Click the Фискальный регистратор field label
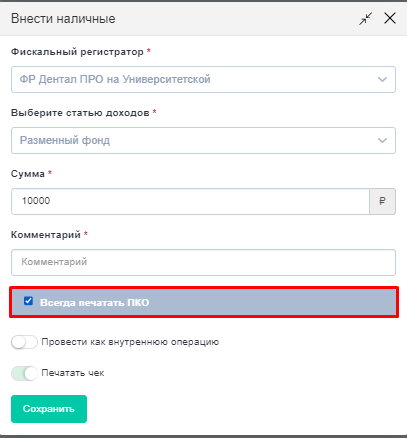Viewport: 407px width, 438px height. [77, 52]
